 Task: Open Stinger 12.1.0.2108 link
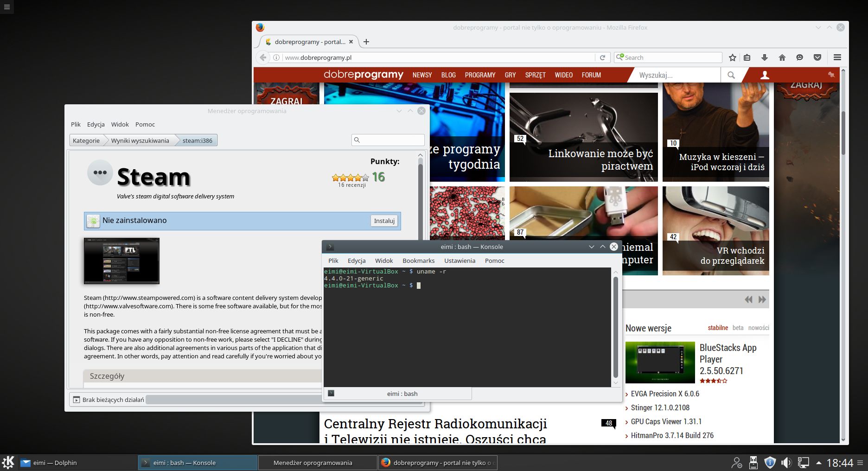[x=660, y=407]
